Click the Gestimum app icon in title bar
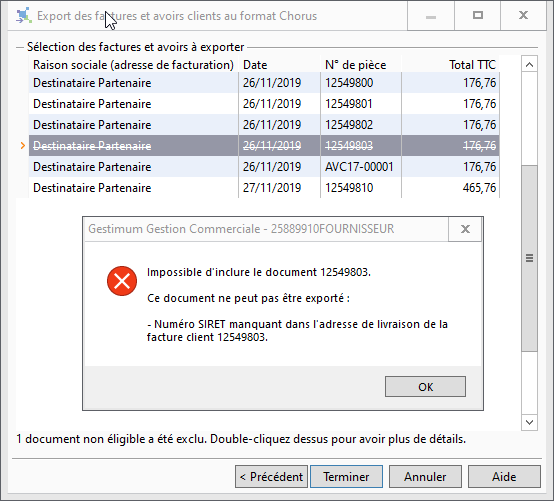 coord(24,16)
